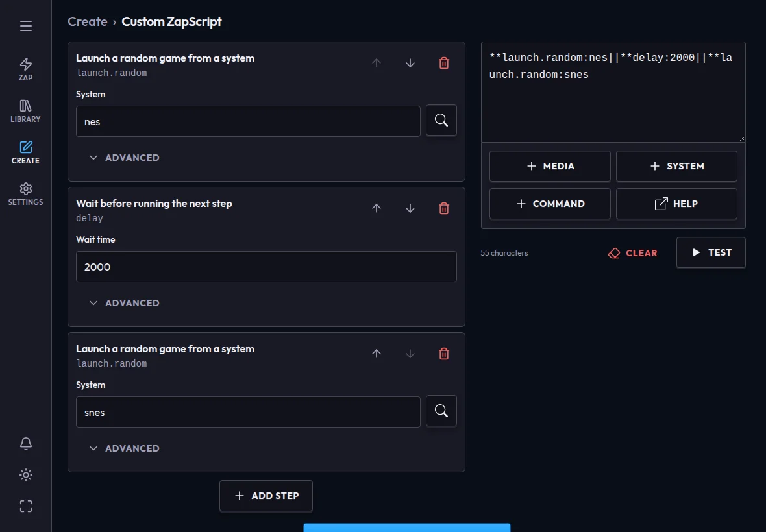Move the snes launch step up
766x532 pixels.
point(376,354)
